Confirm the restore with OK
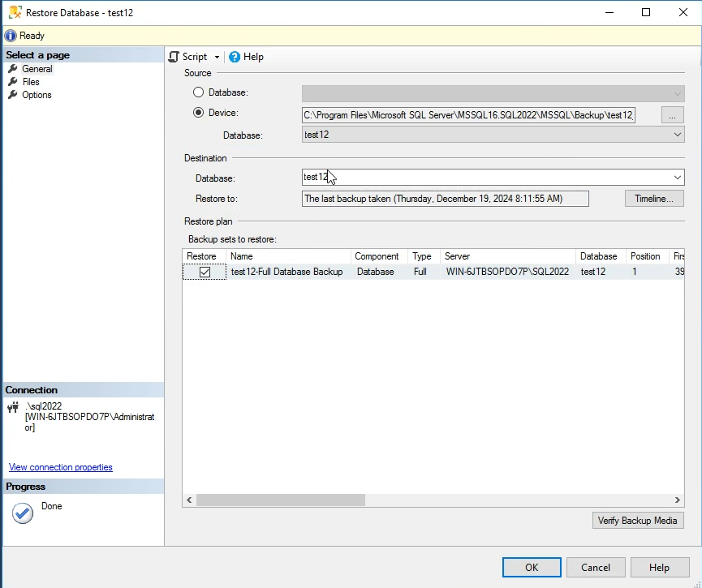This screenshot has height=588, width=702. point(532,568)
